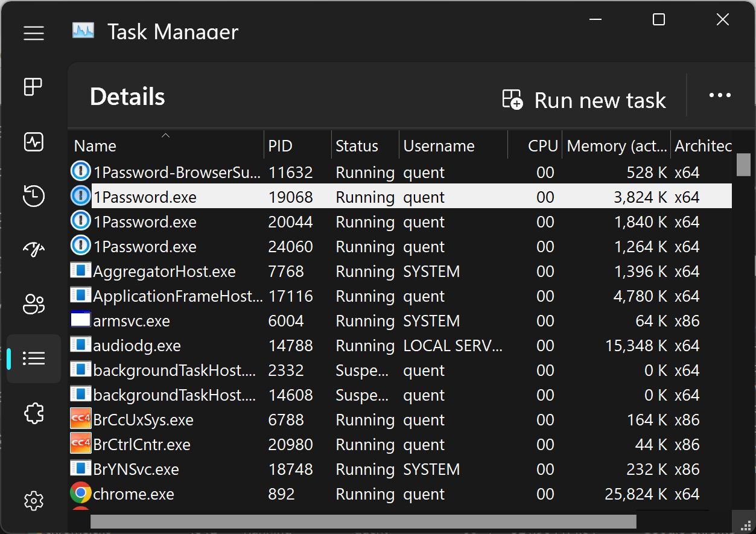Open the Services page puzzle icon

coord(34,413)
